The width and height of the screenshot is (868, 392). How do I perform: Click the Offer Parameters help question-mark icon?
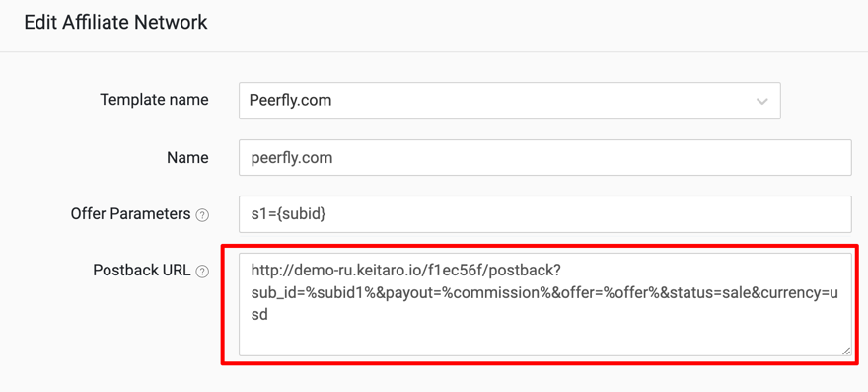(202, 215)
